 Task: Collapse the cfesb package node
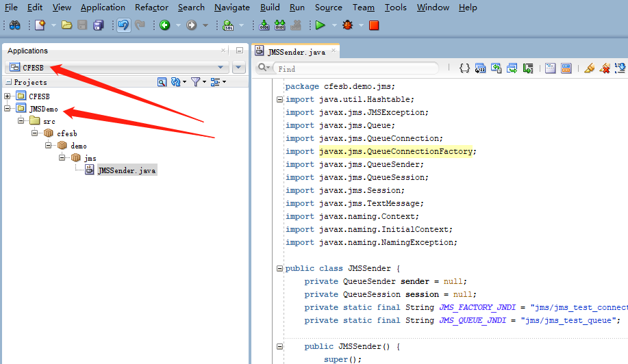click(34, 133)
